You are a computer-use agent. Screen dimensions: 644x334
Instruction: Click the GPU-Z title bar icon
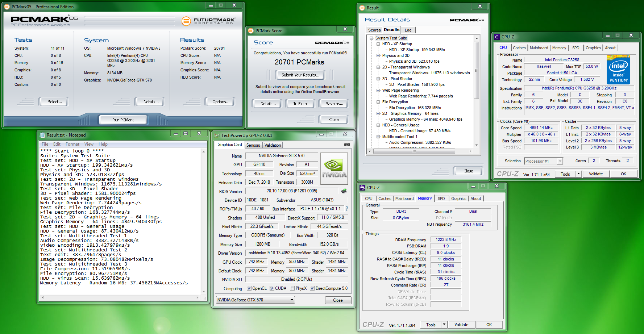[217, 135]
